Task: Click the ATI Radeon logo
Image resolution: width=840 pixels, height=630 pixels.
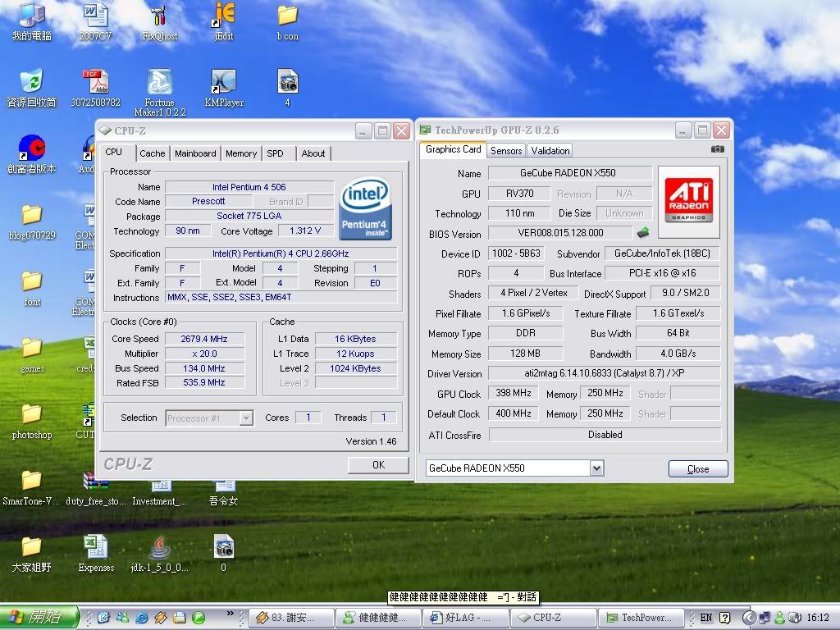Action: pos(689,202)
